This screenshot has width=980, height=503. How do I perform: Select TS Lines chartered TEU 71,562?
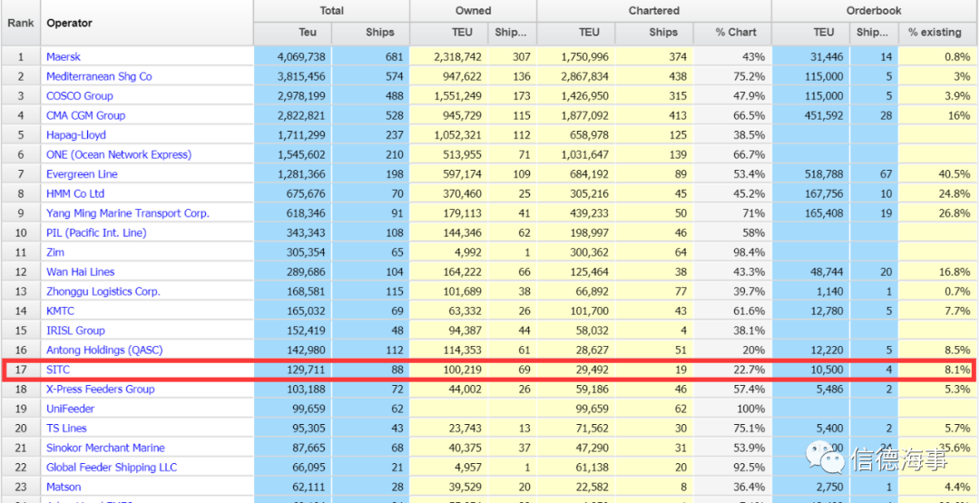click(592, 429)
